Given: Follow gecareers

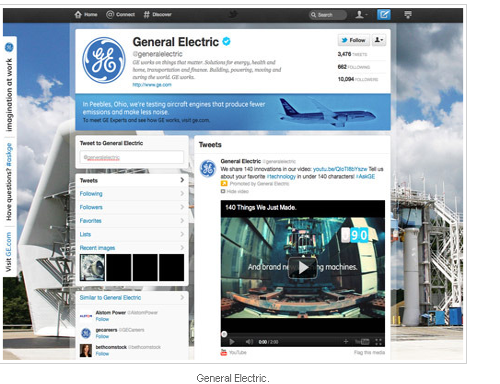Looking at the screenshot, I should pos(102,337).
